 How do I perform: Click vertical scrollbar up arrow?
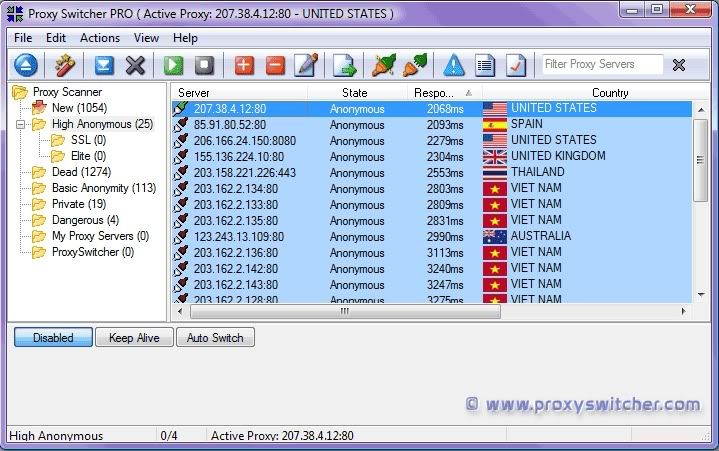click(x=701, y=110)
